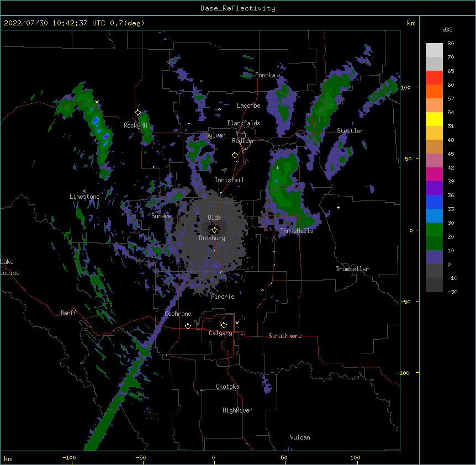Click the Didsbury town label

pos(212,238)
